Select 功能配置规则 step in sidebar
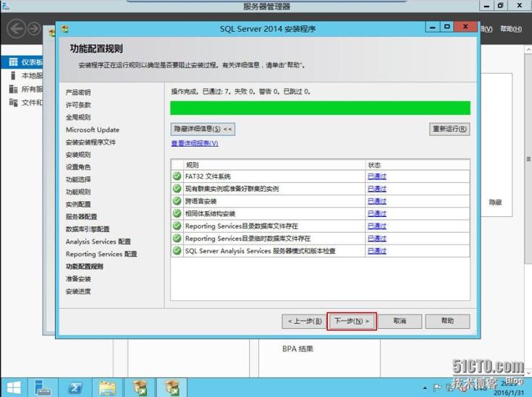 click(85, 267)
